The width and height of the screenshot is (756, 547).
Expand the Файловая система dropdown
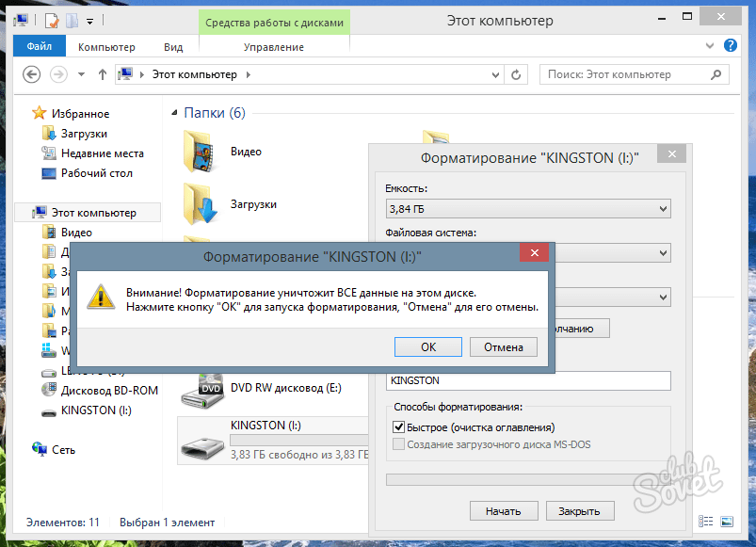click(x=527, y=252)
